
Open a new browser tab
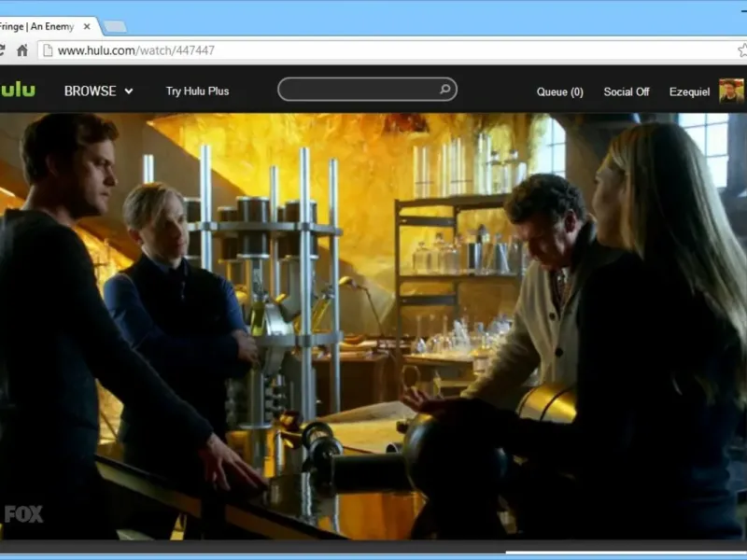(115, 27)
